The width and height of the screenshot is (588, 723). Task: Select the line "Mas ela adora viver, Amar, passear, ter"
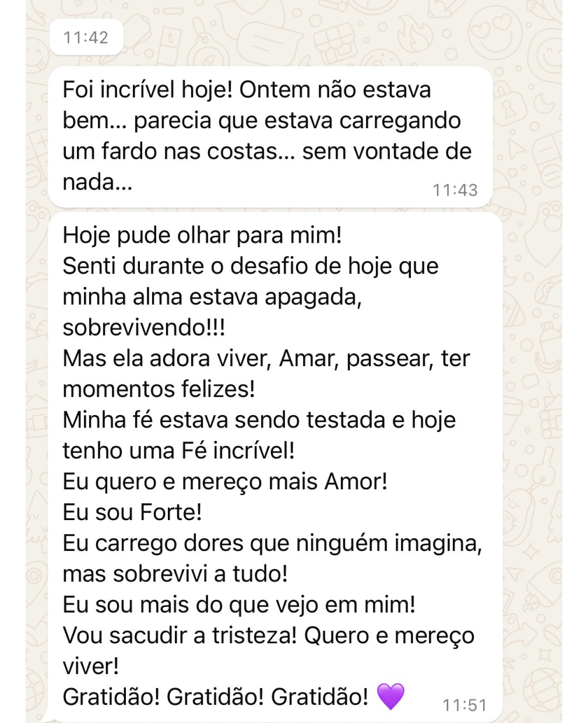(266, 359)
